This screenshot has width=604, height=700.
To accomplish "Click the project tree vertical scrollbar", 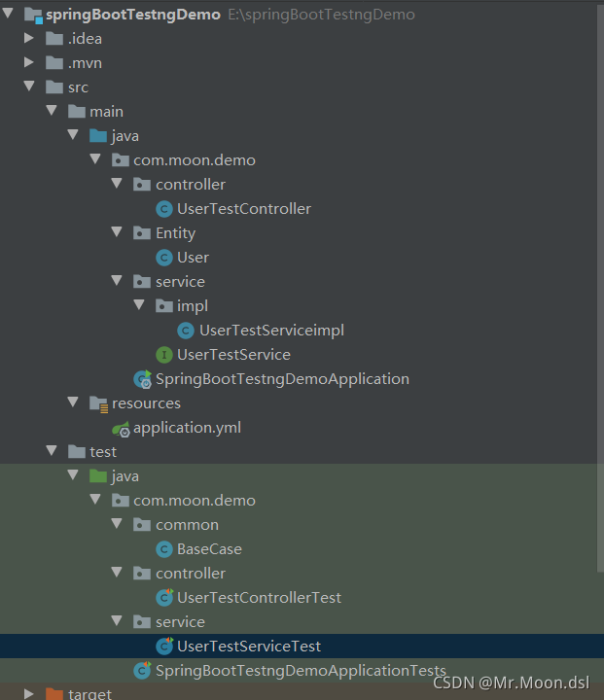I will pos(600,289).
